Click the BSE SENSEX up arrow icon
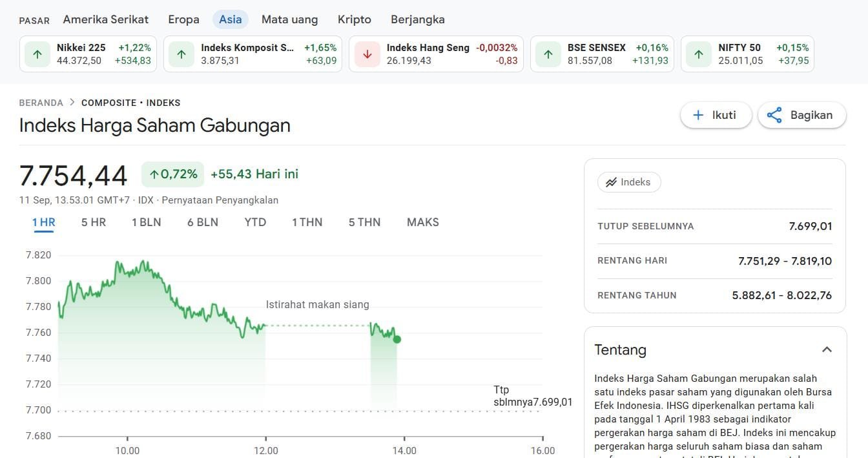Screen dimensions: 868x458 (548, 54)
